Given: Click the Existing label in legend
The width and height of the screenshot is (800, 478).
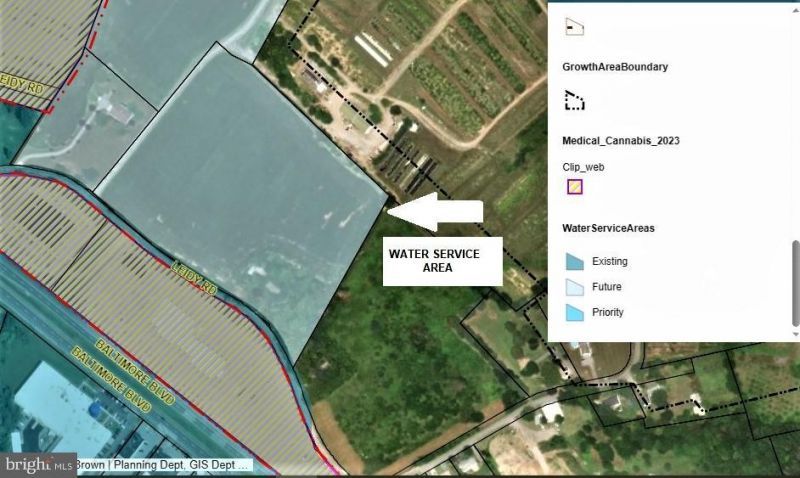Looking at the screenshot, I should coord(610,261).
